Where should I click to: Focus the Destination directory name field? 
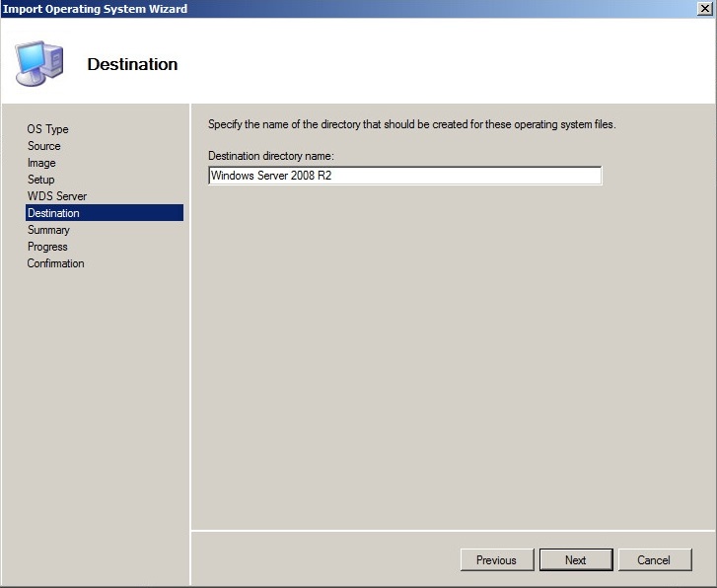[x=404, y=176]
